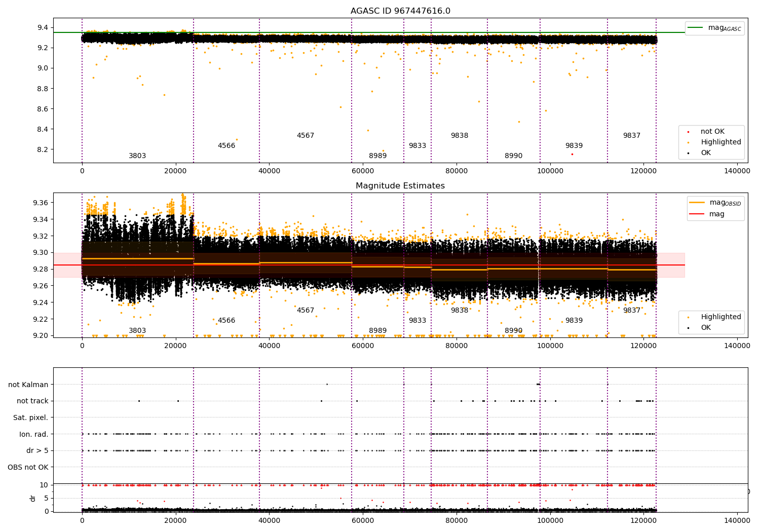
Task: Select the 'OBS not OK' row label
Action: point(28,467)
